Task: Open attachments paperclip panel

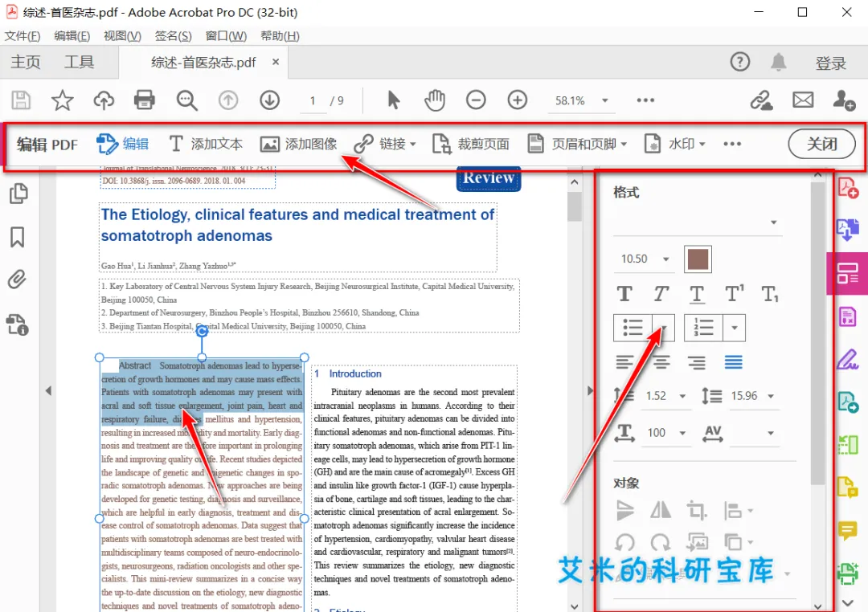Action: [x=17, y=279]
